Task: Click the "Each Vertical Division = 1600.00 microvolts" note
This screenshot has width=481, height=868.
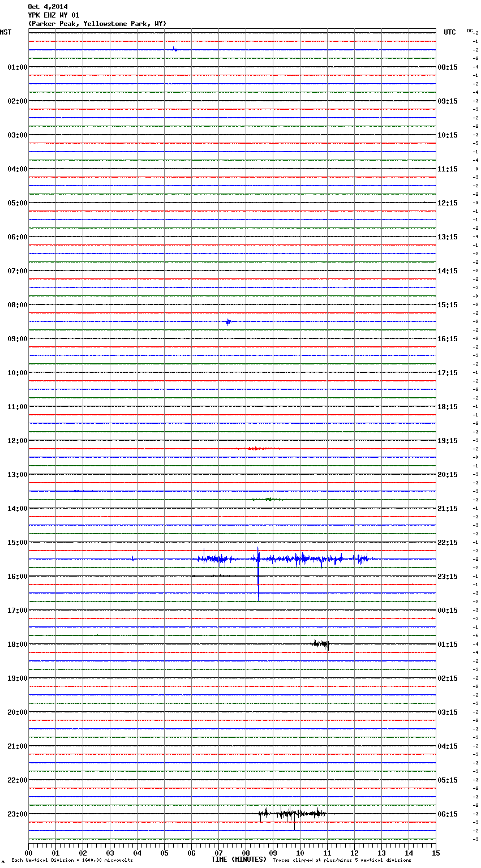Action: 72,861
